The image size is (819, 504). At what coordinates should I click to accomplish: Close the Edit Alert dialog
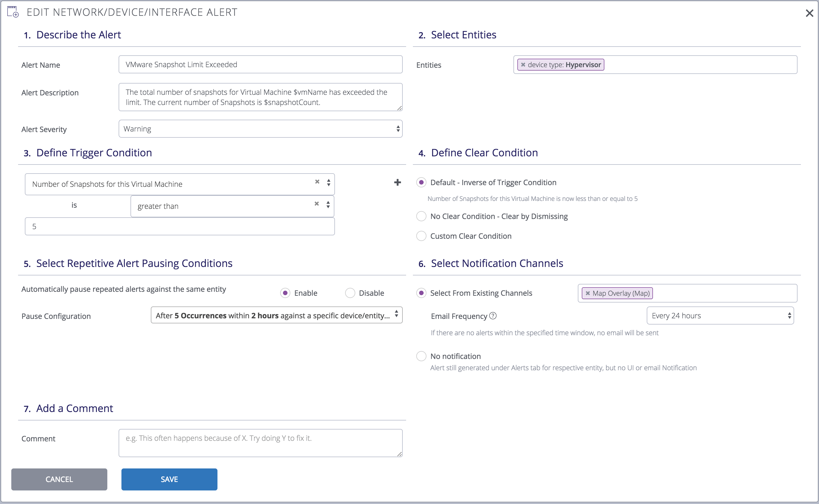click(x=810, y=13)
